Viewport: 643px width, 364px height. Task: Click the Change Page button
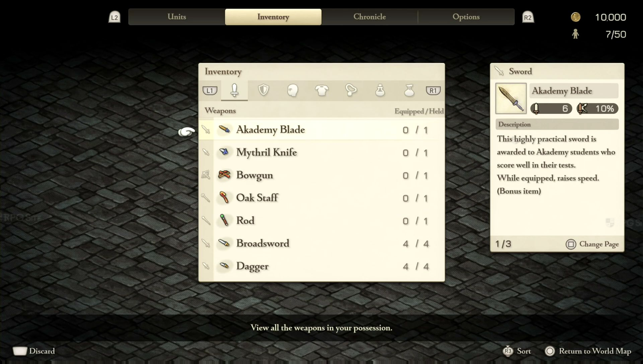tap(592, 244)
